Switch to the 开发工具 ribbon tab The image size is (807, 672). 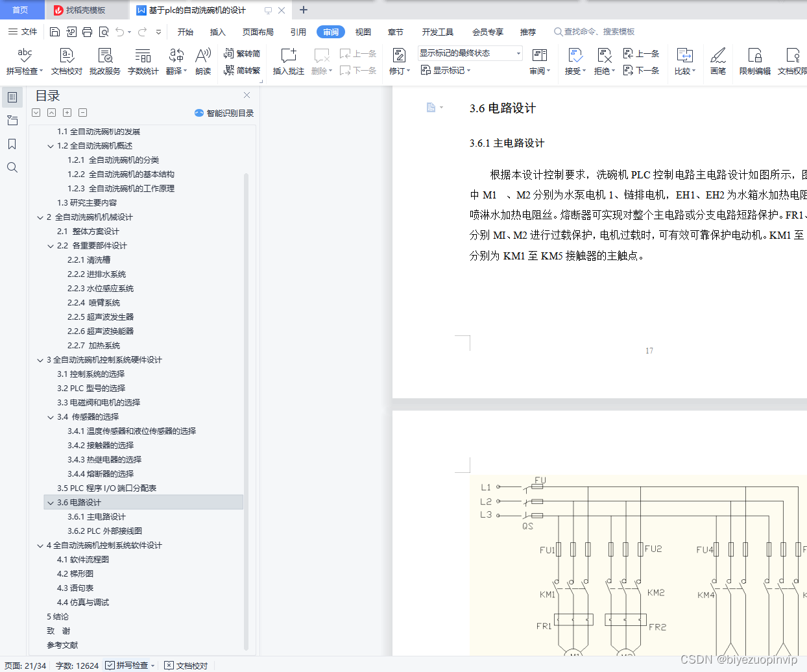[x=438, y=32]
